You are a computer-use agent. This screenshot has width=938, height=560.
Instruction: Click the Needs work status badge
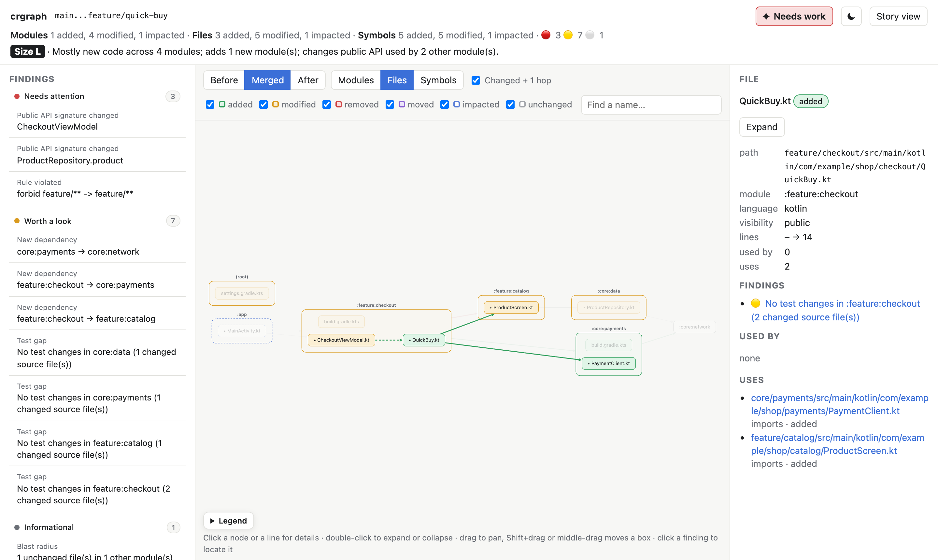(x=794, y=16)
